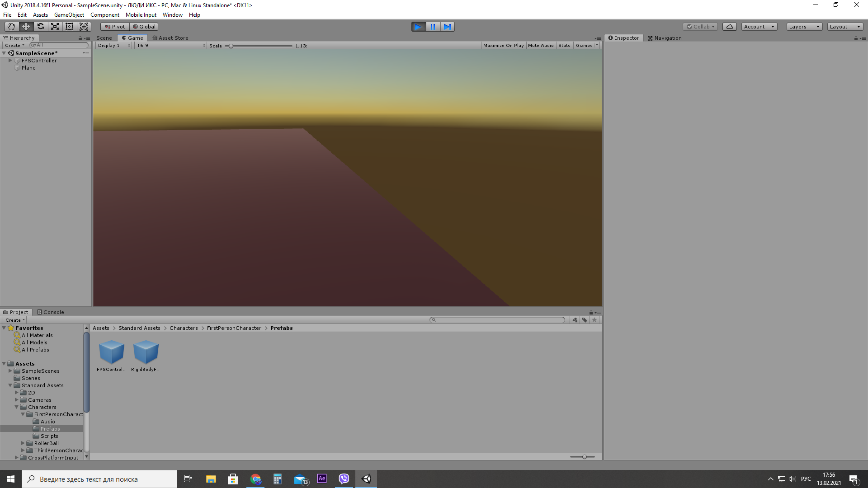868x488 pixels.
Task: Open Layout dropdown
Action: pyautogui.click(x=845, y=27)
